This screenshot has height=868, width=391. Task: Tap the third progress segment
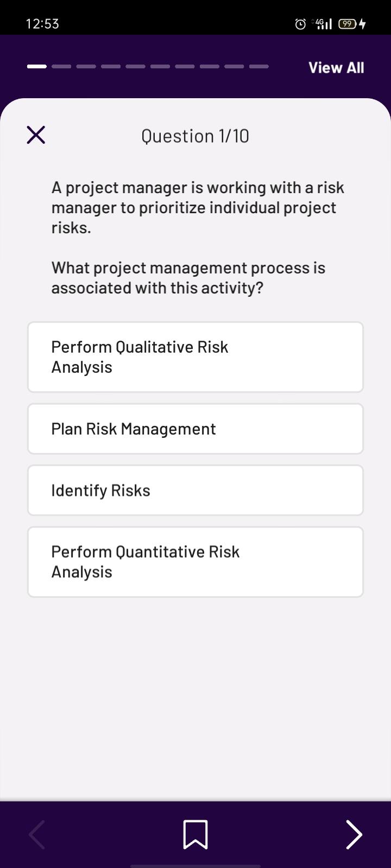(x=86, y=67)
